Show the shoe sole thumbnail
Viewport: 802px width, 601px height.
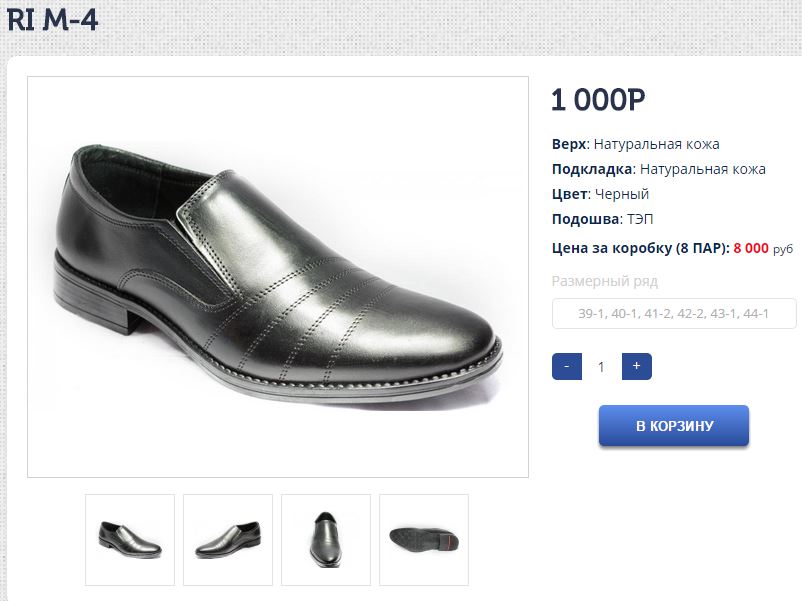[x=424, y=539]
